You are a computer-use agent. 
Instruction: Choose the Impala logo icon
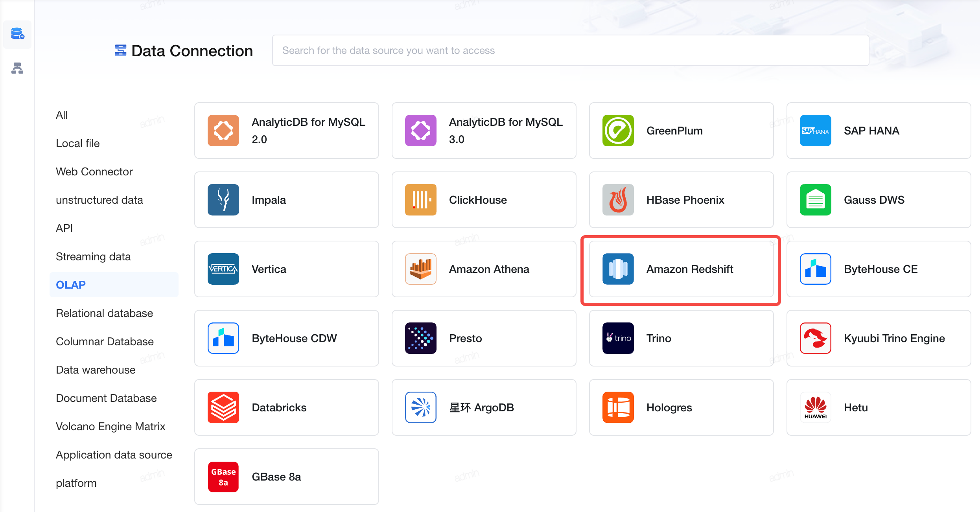click(223, 200)
